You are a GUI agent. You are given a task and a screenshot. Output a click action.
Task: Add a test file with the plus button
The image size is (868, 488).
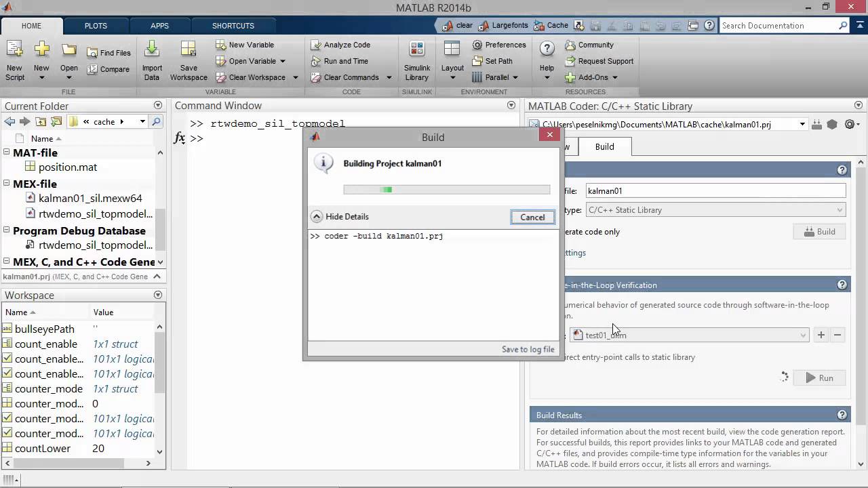[821, 335]
